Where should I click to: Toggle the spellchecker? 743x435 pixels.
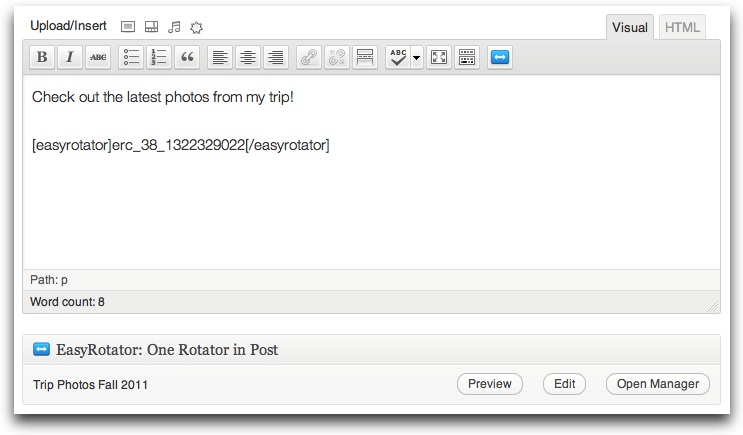(398, 58)
